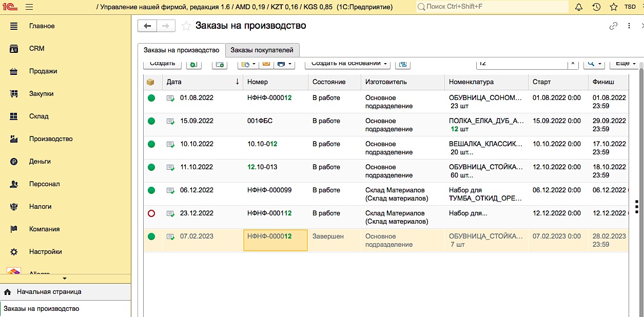Screen dimensions: 644x317
Task: Click the Завершен status cell
Action: click(335, 241)
